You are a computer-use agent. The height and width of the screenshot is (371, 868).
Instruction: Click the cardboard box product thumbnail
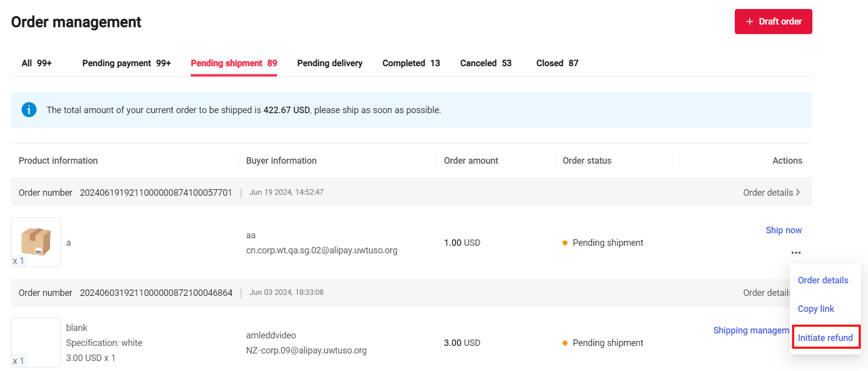click(x=36, y=242)
